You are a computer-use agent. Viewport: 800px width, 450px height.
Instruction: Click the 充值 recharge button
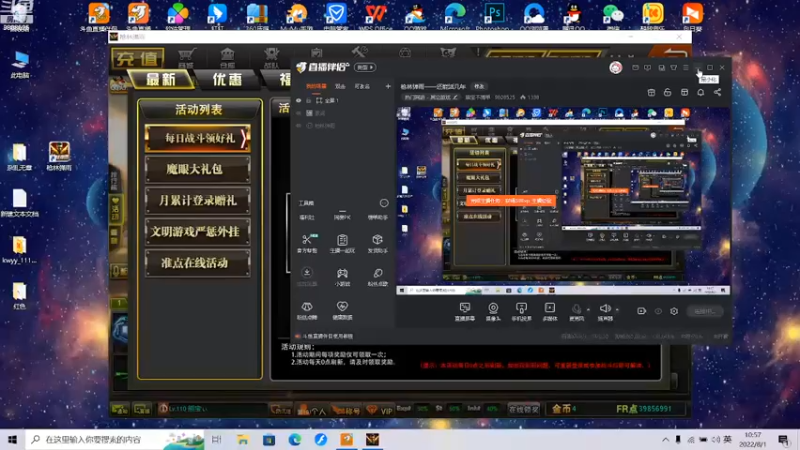click(x=137, y=58)
